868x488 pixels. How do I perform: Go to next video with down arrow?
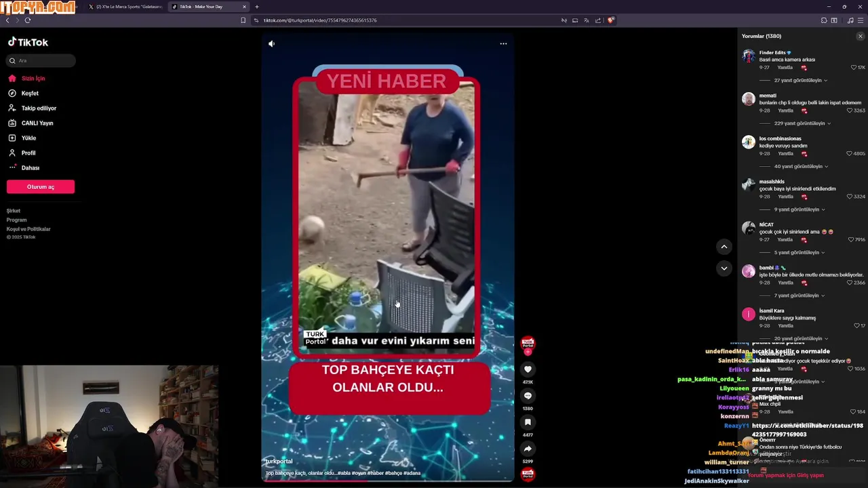[724, 268]
